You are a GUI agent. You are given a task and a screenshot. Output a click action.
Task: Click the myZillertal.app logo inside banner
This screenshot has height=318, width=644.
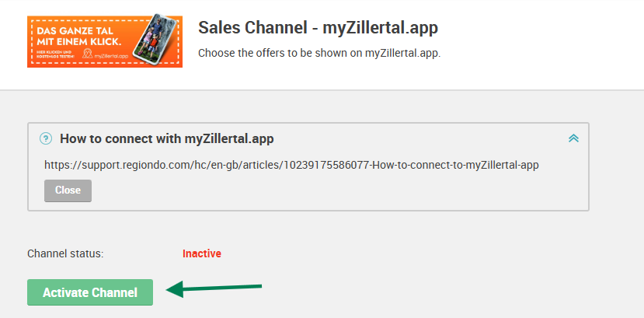click(x=106, y=54)
